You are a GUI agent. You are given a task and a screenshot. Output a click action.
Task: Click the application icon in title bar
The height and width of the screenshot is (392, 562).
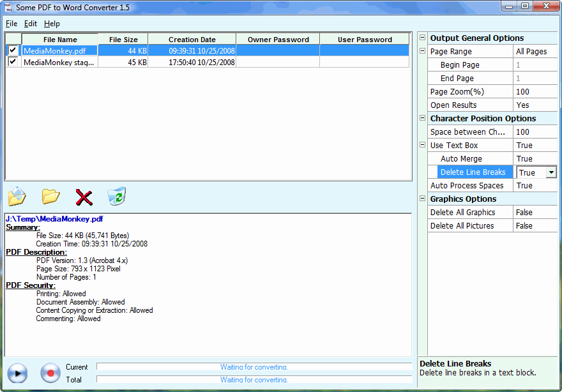click(x=8, y=7)
